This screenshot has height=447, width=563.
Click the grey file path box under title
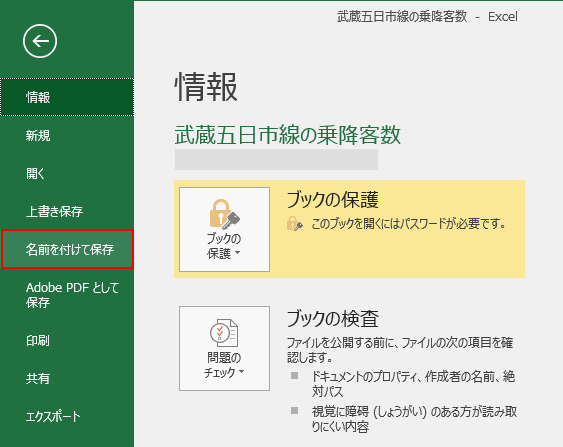(276, 159)
